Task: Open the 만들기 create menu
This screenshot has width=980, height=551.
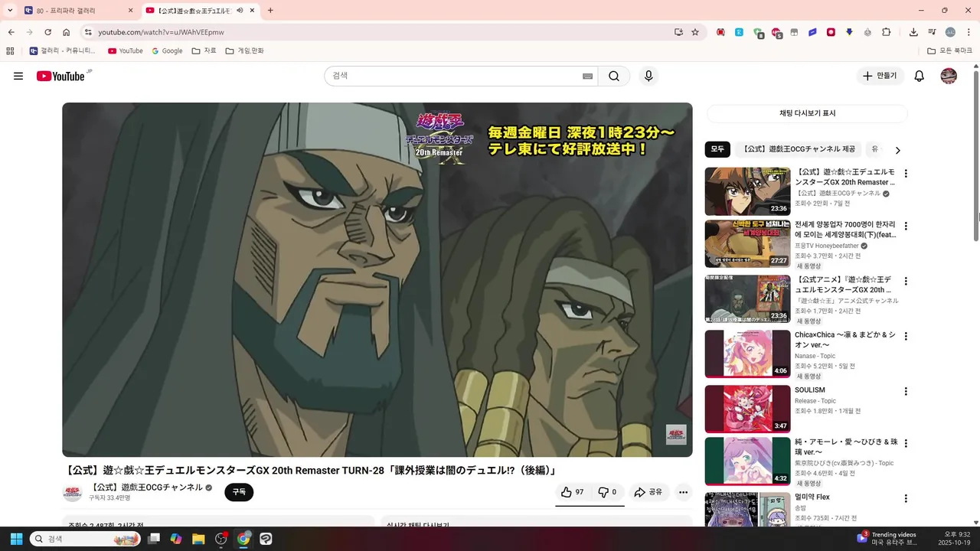Action: 880,76
